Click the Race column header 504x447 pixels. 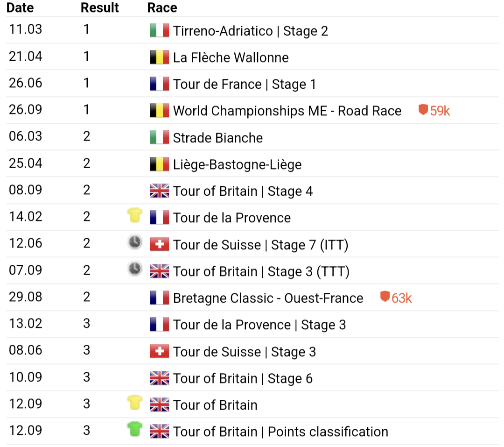coord(162,8)
